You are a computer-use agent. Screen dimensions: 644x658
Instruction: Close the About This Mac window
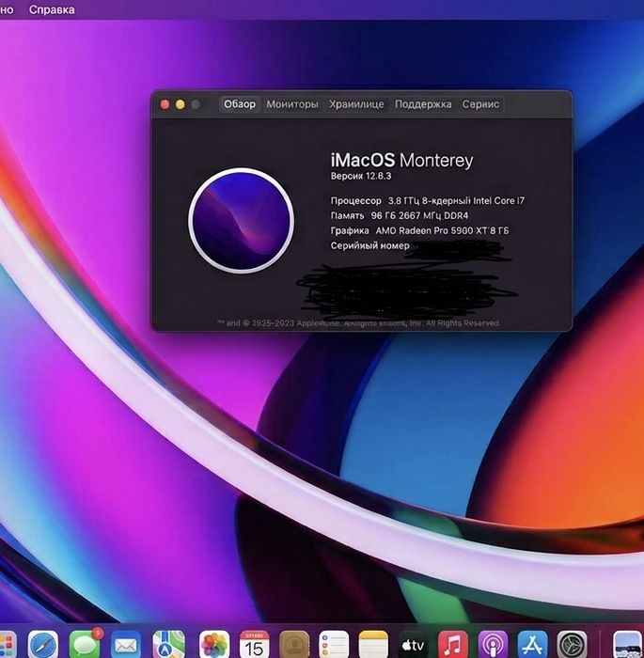click(165, 104)
